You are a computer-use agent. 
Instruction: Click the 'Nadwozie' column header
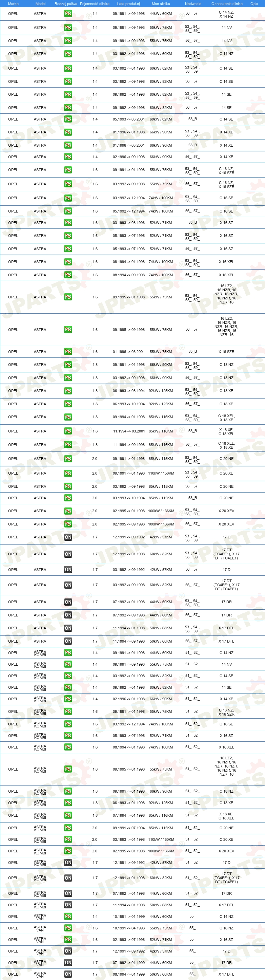193,4
